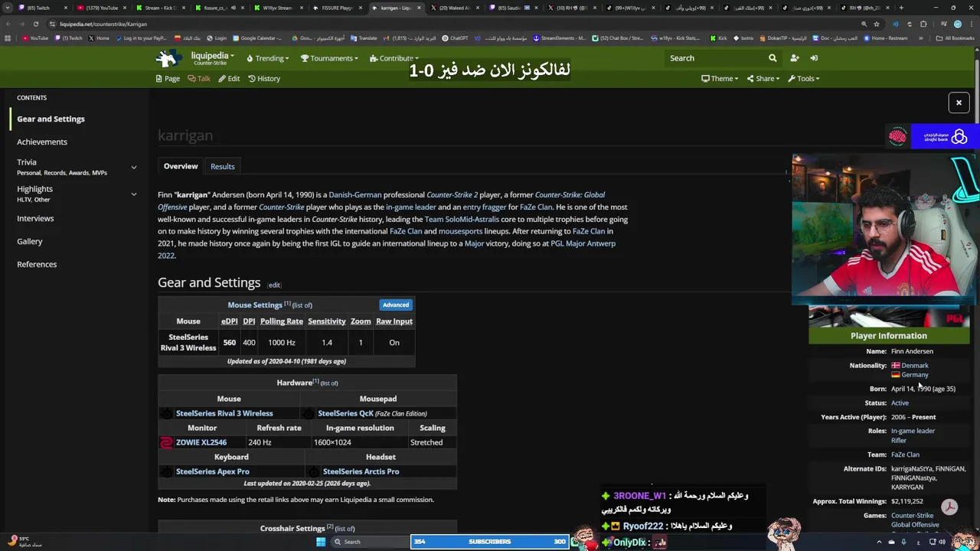Open the Mouse Settings link
980x551 pixels.
(255, 305)
